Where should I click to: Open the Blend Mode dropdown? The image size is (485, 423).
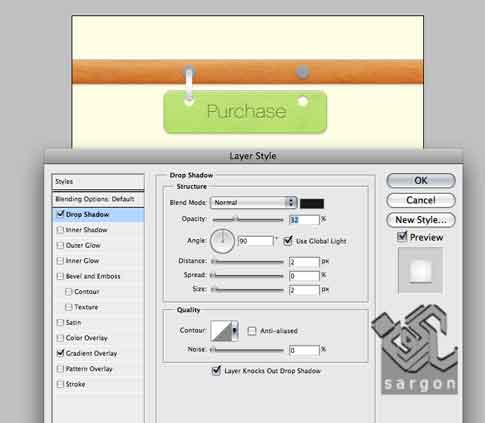tap(253, 203)
